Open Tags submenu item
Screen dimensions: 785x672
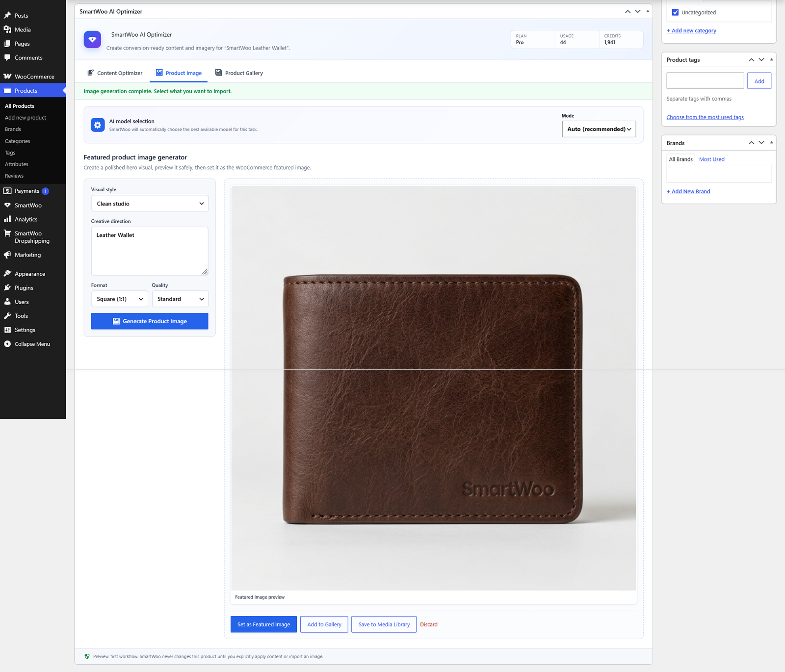click(x=10, y=153)
